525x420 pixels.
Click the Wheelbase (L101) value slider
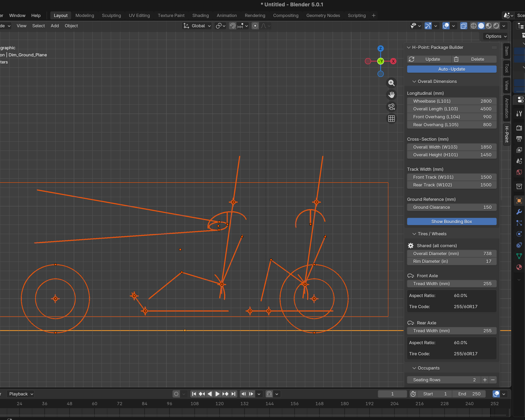(452, 101)
